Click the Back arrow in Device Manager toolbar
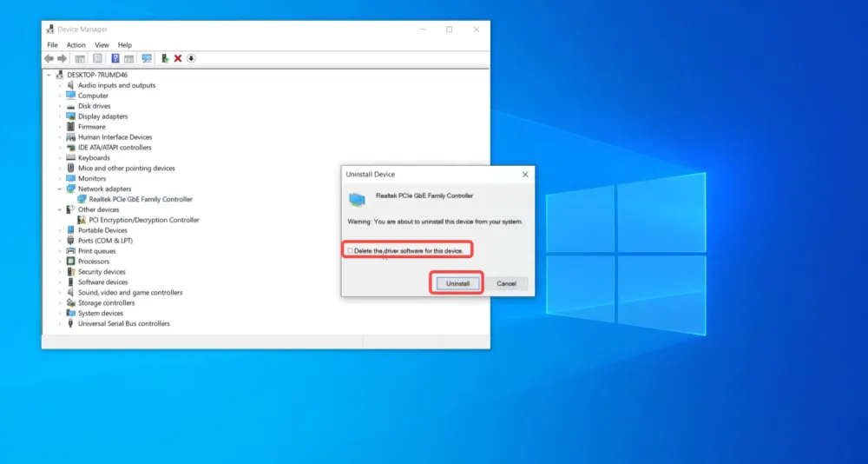The width and height of the screenshot is (868, 464). [49, 58]
